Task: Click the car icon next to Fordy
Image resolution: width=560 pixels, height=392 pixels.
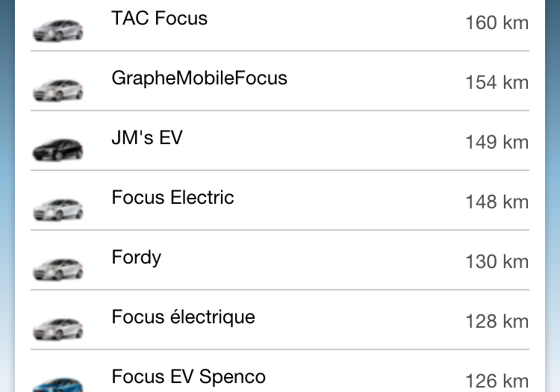Action: coord(58,268)
